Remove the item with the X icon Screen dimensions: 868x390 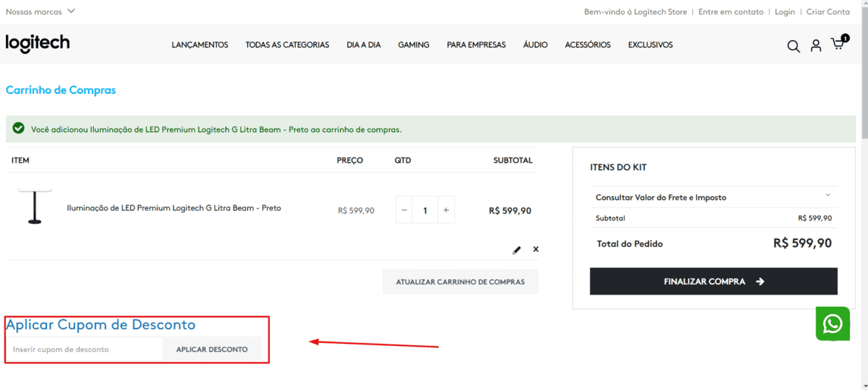pos(535,249)
